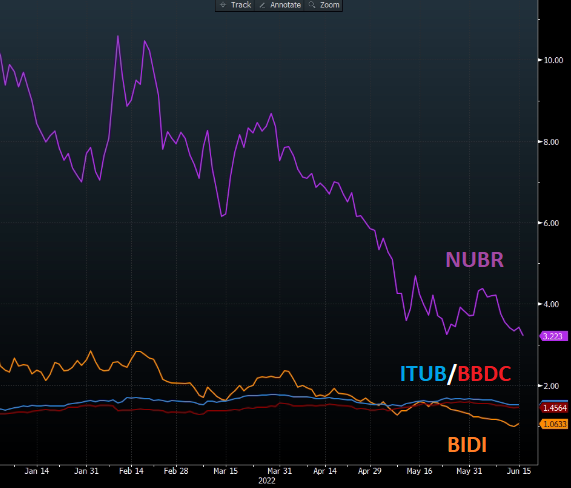The height and width of the screenshot is (488, 571).
Task: Click the May 16 date label
Action: (x=419, y=471)
